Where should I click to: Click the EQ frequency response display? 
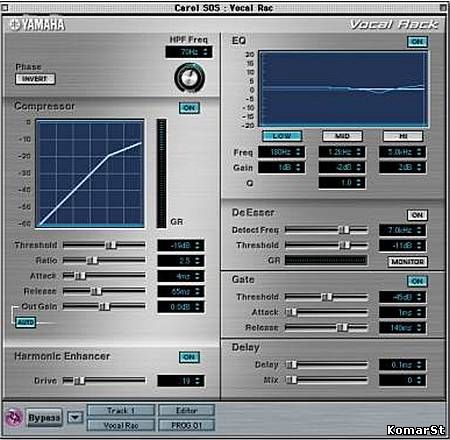pyautogui.click(x=343, y=89)
